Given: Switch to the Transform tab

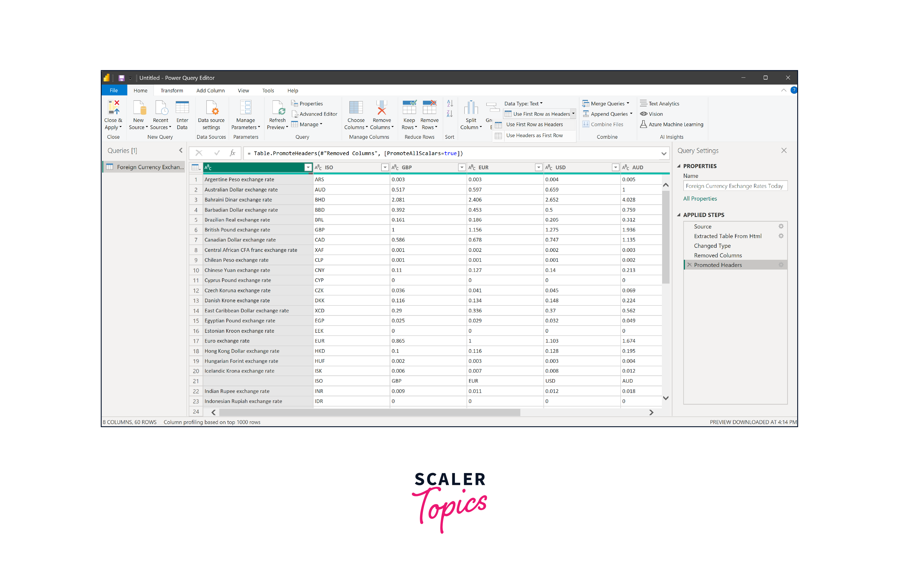Looking at the screenshot, I should coord(172,91).
